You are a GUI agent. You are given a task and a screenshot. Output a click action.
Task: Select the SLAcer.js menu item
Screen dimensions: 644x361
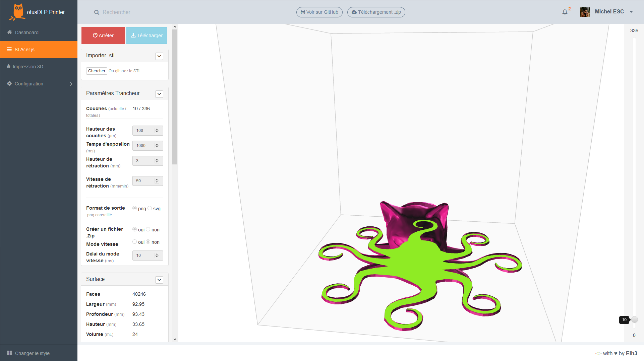pos(39,50)
